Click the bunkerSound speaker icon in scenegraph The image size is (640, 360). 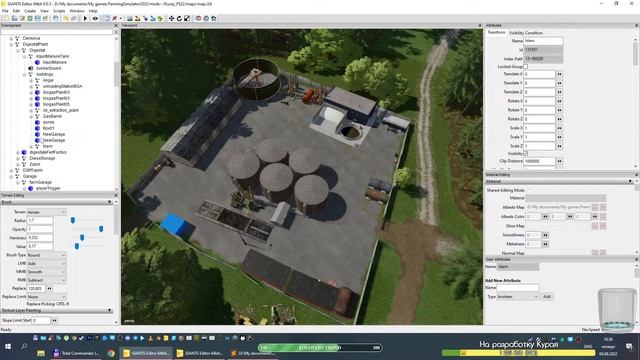31,68
